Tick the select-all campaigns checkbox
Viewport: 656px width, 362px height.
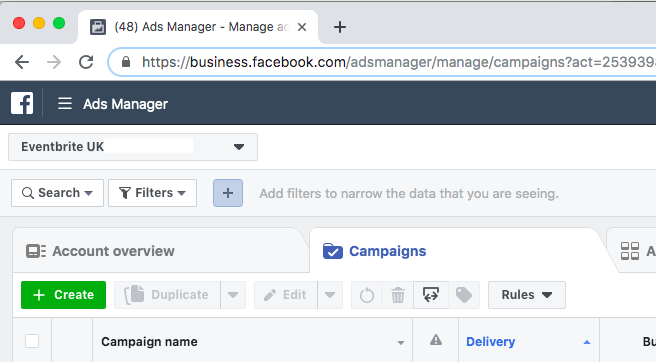[32, 341]
